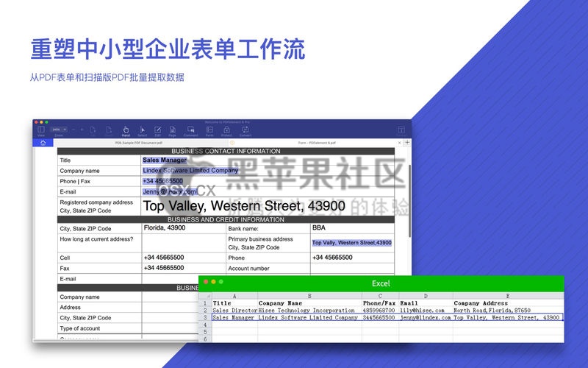588x368 pixels.
Task: Open the Comment tool
Action: [x=190, y=130]
